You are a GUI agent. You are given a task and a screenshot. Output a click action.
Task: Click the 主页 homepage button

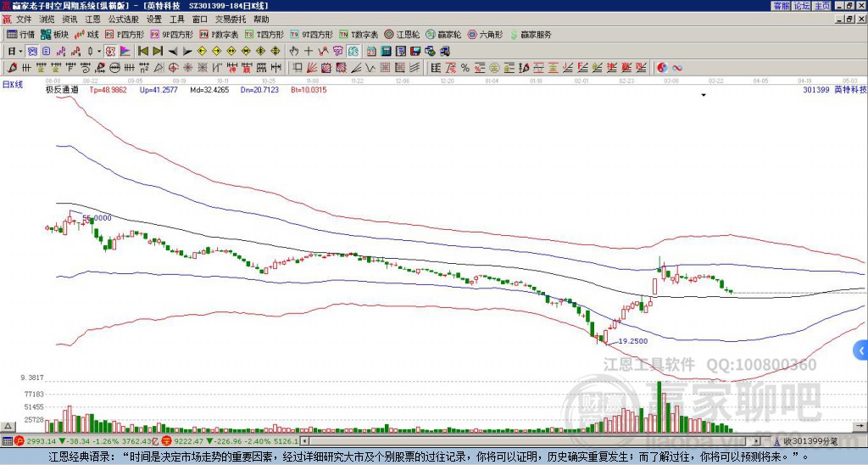(822, 5)
